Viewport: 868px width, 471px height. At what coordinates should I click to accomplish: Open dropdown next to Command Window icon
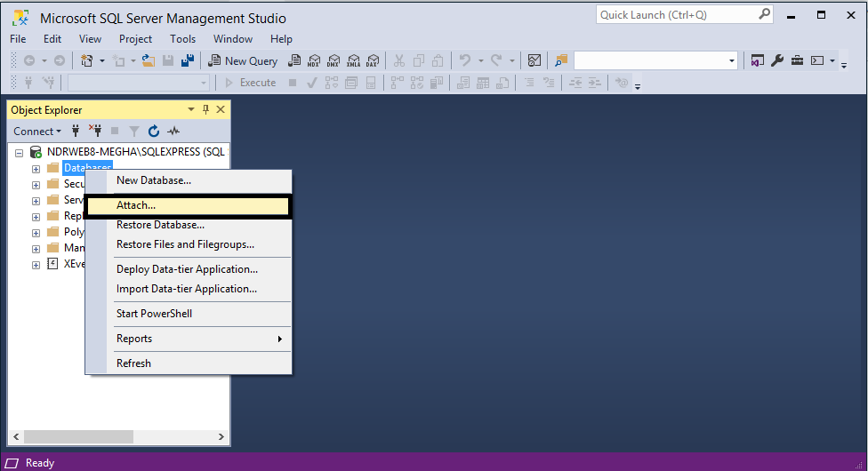point(832,61)
